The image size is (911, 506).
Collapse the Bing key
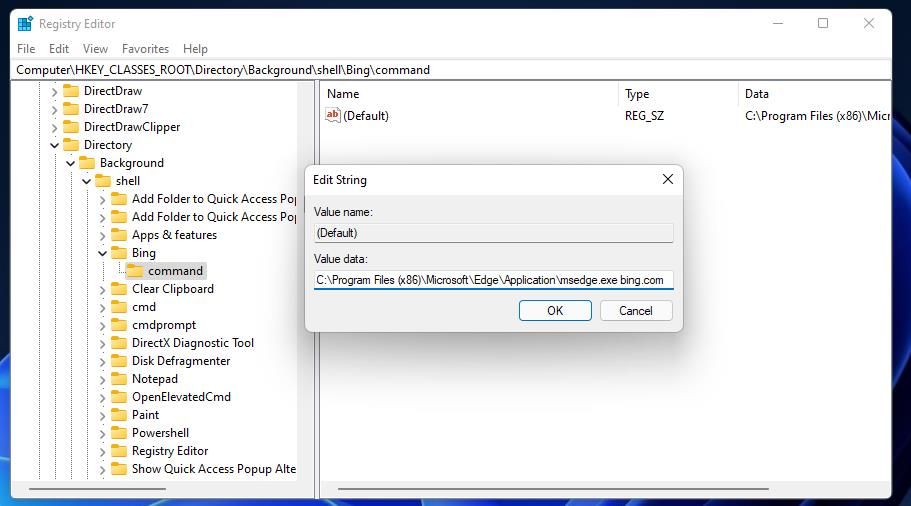point(102,253)
